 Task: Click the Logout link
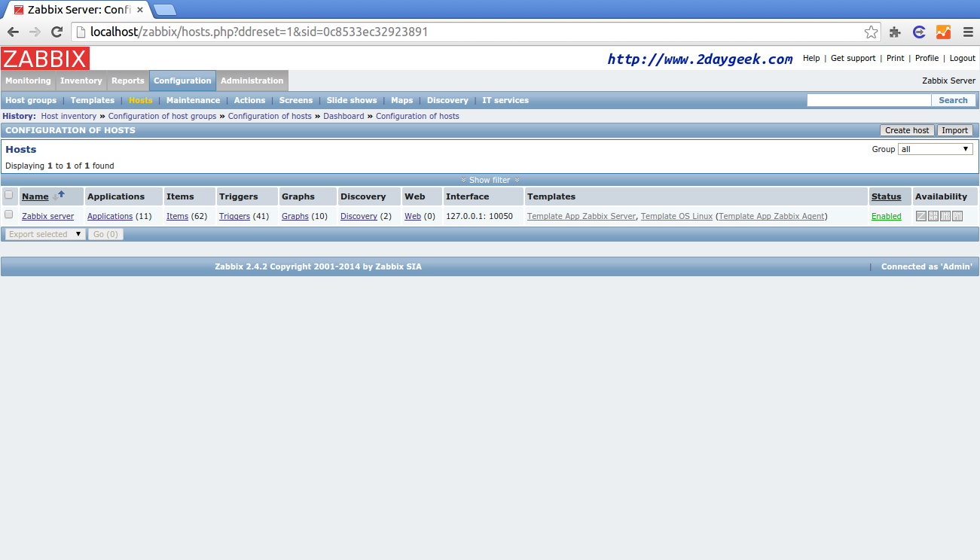[x=963, y=58]
